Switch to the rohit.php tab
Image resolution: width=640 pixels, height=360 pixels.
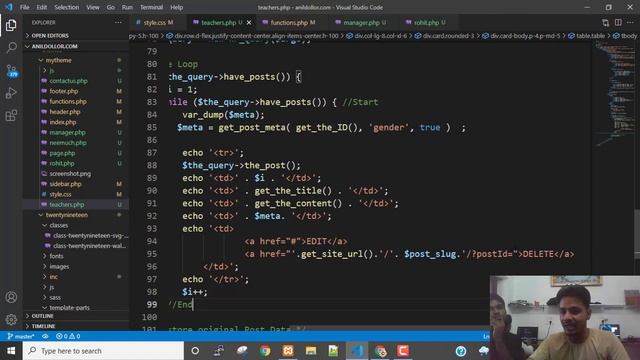[429, 23]
